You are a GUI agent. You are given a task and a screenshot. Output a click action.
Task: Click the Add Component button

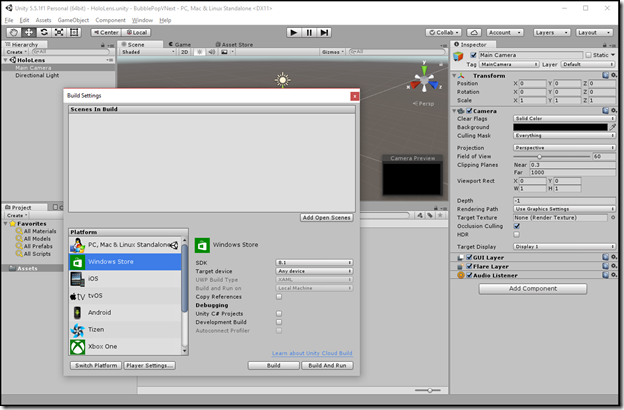[x=533, y=289]
